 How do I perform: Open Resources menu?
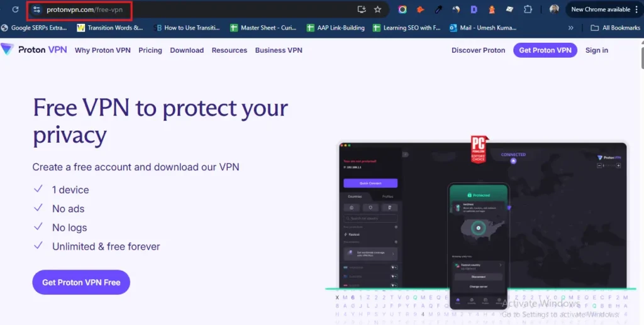point(230,50)
